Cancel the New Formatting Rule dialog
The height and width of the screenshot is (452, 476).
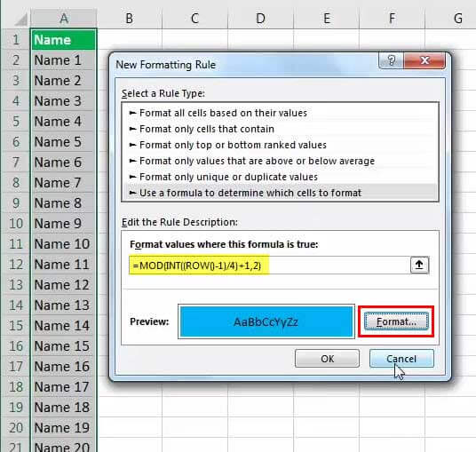point(401,359)
